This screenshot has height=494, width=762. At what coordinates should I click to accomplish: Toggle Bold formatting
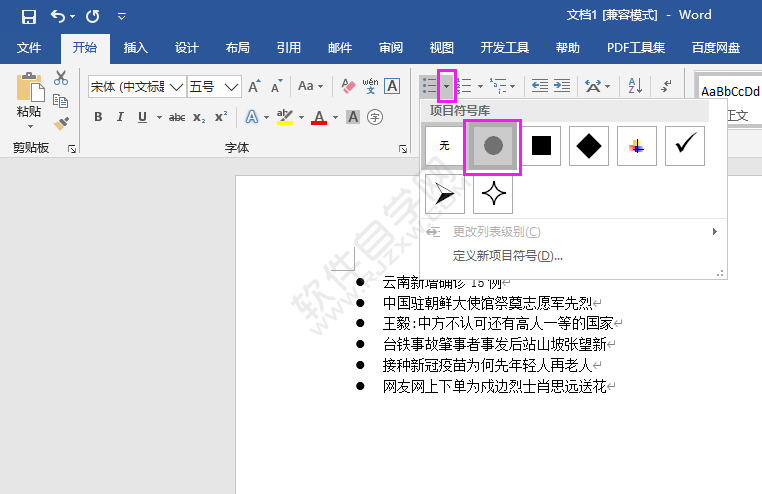click(98, 117)
